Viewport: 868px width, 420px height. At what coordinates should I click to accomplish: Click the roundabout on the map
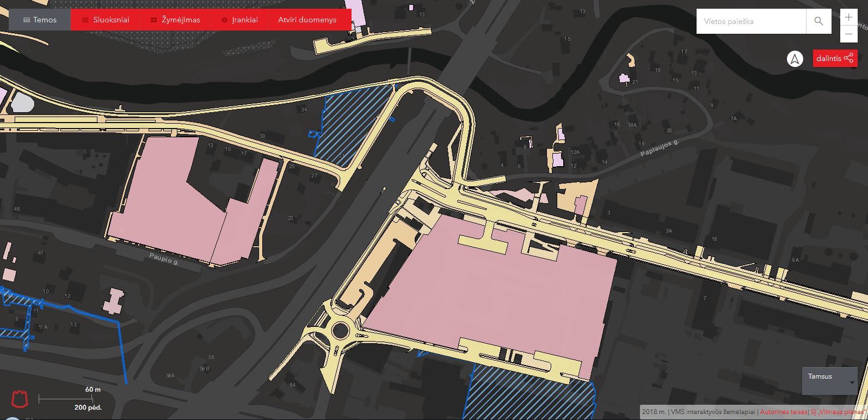tap(341, 330)
